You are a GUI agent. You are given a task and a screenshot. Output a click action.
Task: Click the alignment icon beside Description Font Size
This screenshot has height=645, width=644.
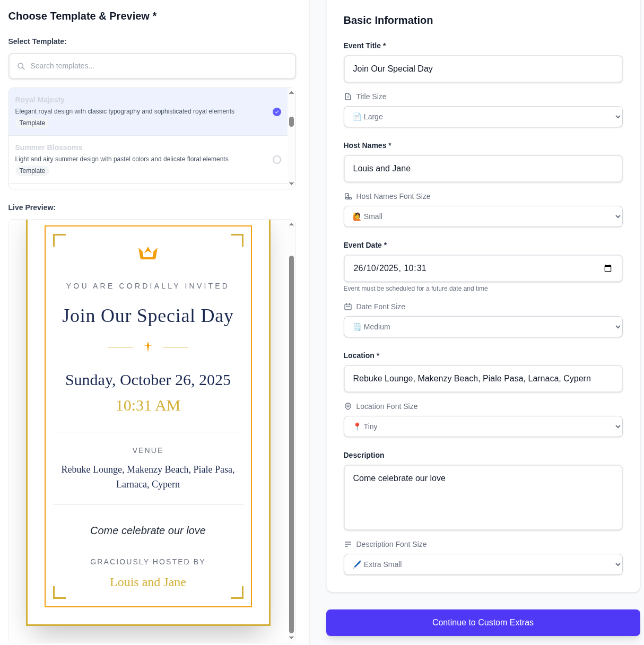348,544
